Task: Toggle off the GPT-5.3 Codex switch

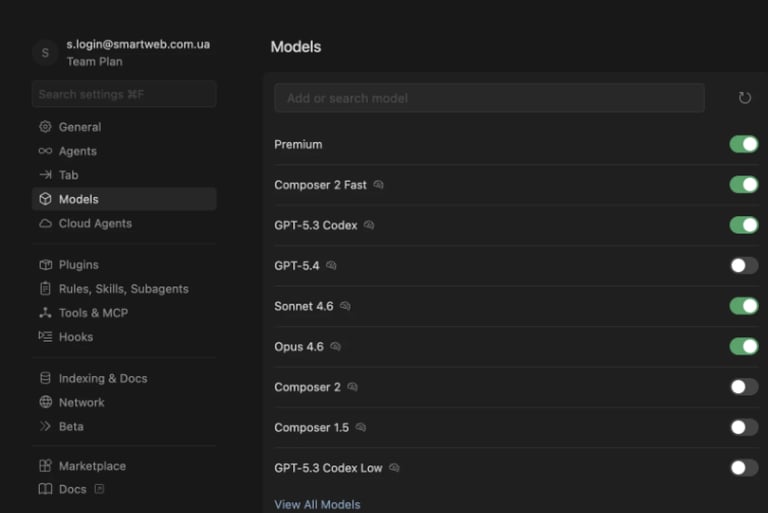Action: [x=744, y=225]
